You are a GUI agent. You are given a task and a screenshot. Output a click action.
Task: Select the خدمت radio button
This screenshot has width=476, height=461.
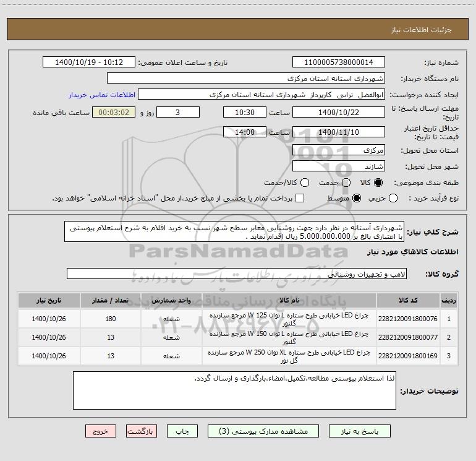[346, 183]
